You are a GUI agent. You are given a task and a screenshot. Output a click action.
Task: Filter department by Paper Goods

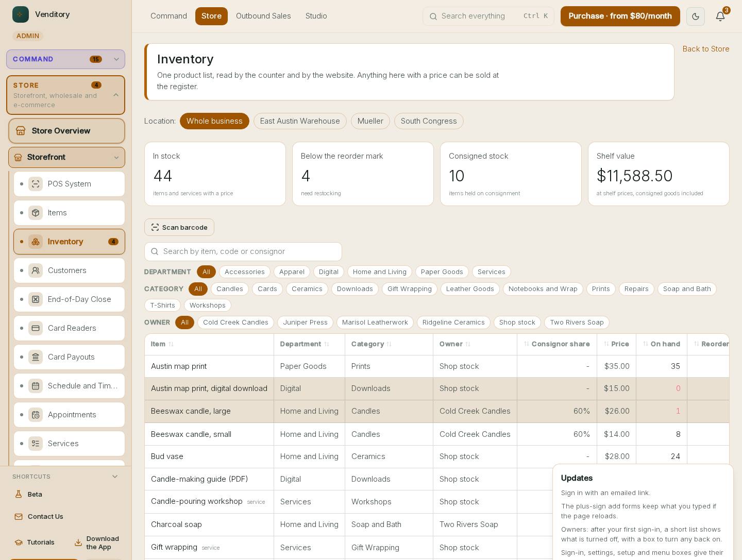[x=442, y=272]
